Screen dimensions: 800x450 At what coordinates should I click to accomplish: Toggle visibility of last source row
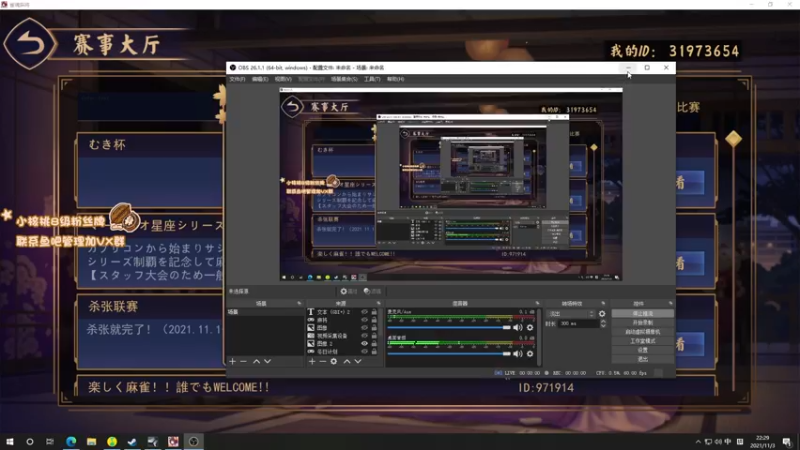(364, 352)
